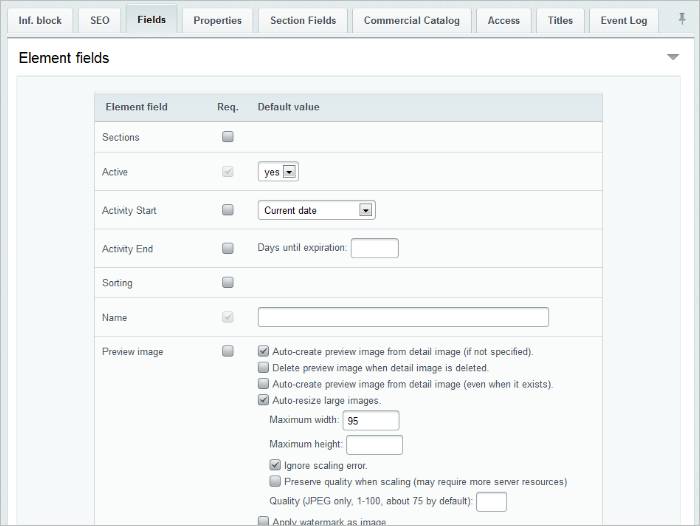Switch to the Properties tab
Viewport: 700px width, 526px height.
(x=217, y=21)
